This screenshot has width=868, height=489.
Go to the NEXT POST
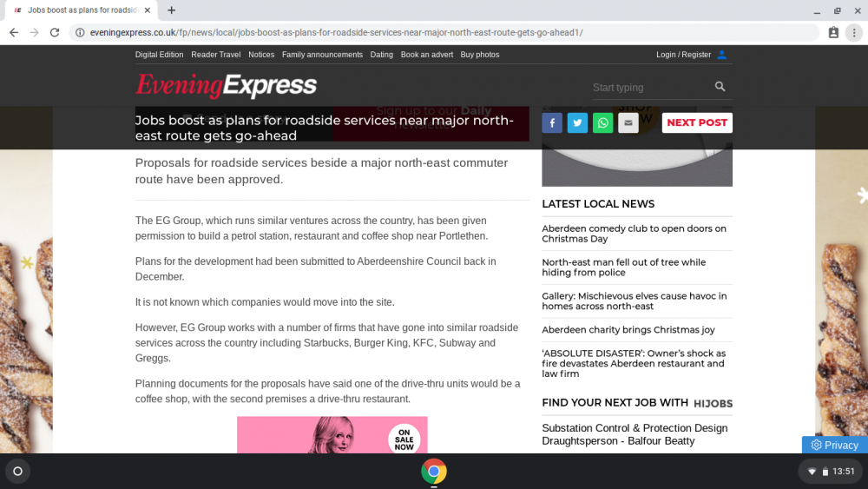point(697,123)
